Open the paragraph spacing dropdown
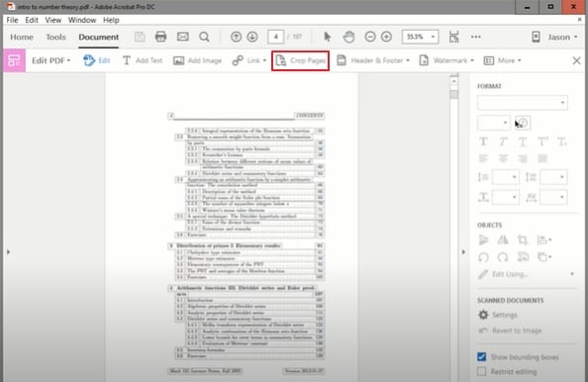The width and height of the screenshot is (588, 382). [553, 177]
